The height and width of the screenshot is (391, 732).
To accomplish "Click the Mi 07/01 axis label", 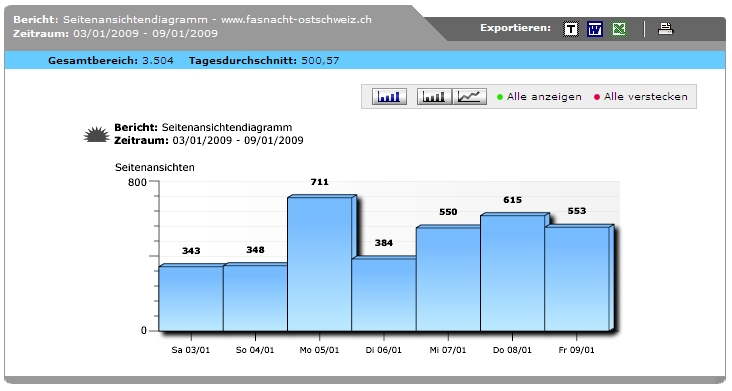I will click(448, 350).
